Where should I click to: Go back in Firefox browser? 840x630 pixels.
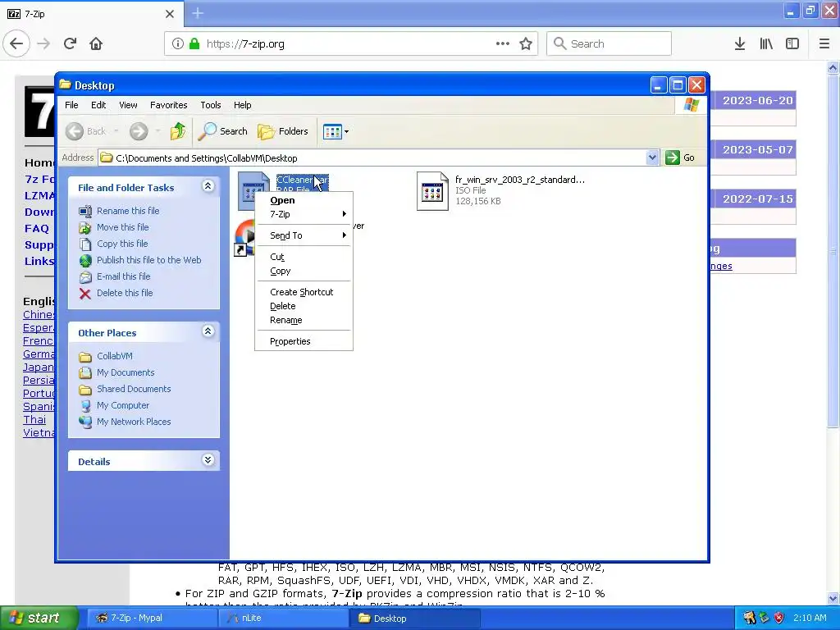click(16, 43)
